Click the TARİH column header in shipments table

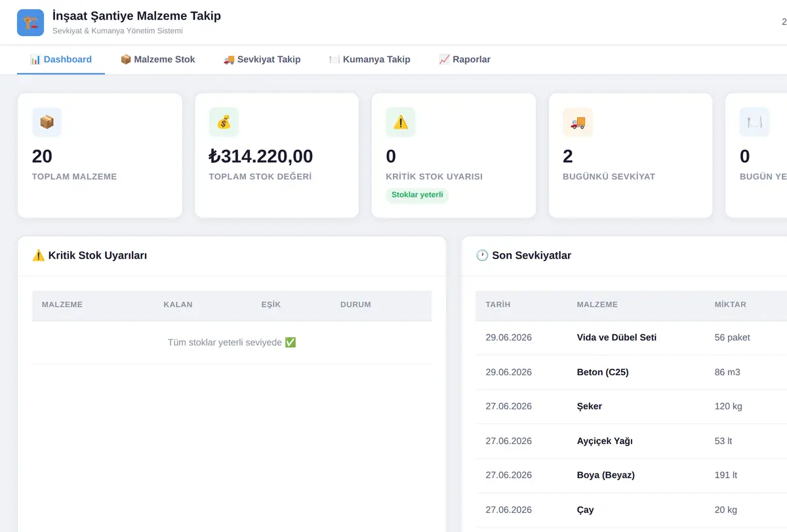pos(498,304)
